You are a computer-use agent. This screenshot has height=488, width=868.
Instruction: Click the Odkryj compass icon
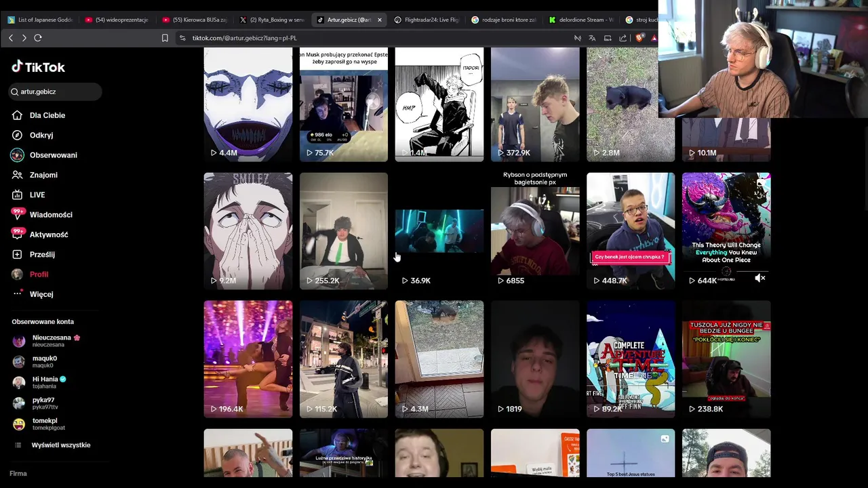(17, 135)
